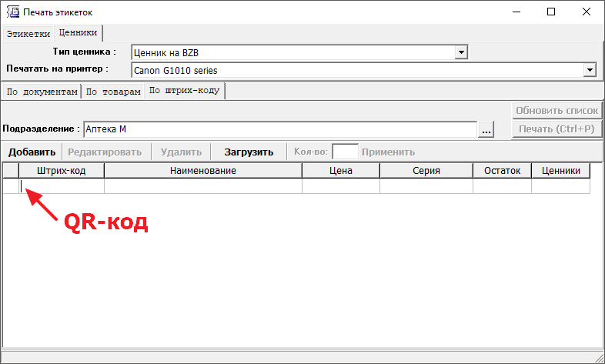
Task: Click the Кол-во quantity input box
Action: point(345,152)
